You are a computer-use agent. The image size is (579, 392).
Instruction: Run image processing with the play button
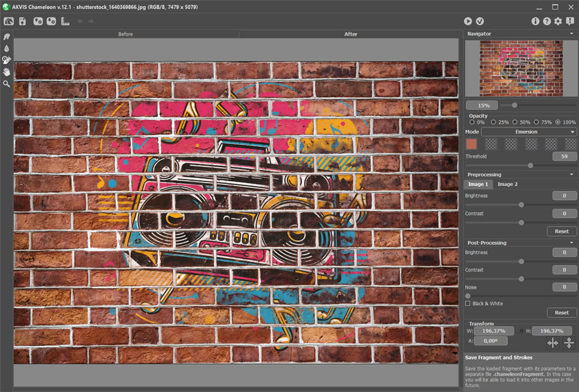[468, 21]
